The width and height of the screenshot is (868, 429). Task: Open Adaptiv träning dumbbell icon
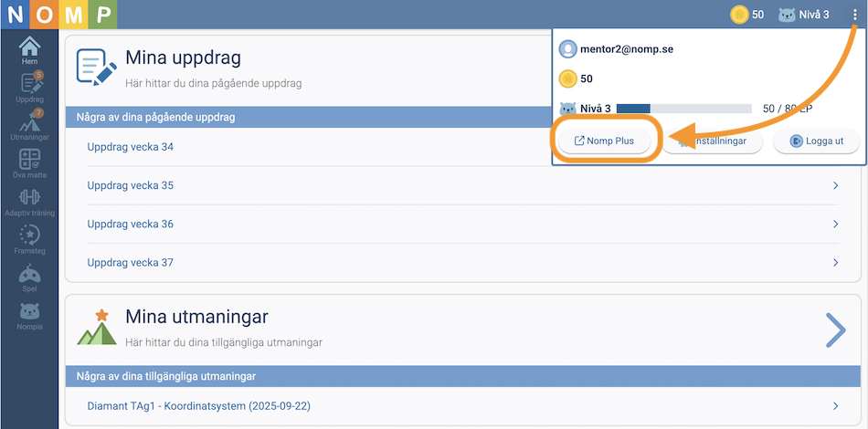click(x=29, y=202)
